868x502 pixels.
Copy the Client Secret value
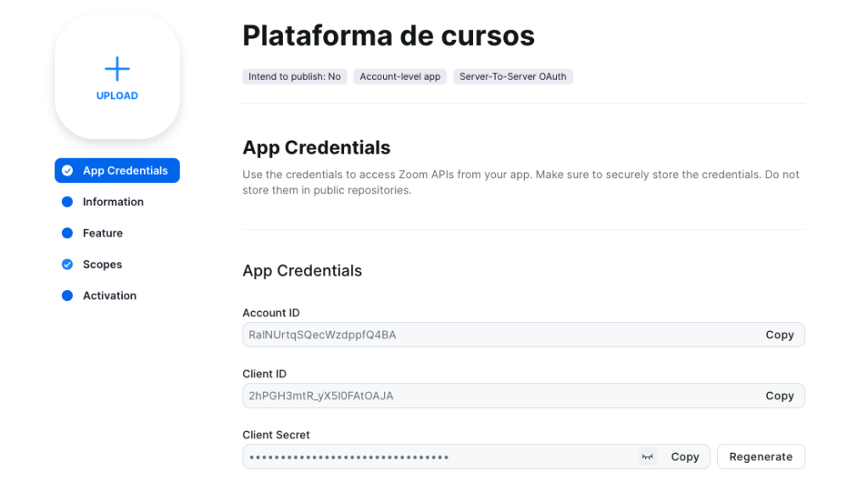coord(685,457)
